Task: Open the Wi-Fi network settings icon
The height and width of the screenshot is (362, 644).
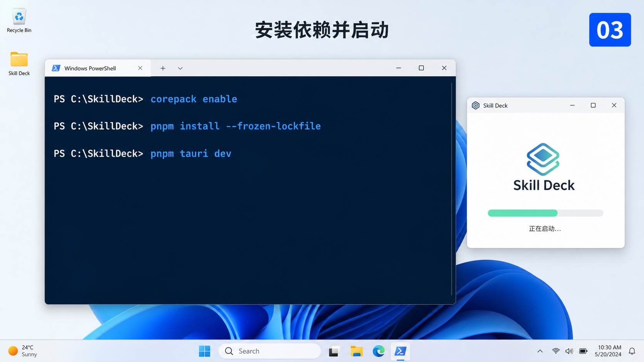Action: pyautogui.click(x=555, y=351)
